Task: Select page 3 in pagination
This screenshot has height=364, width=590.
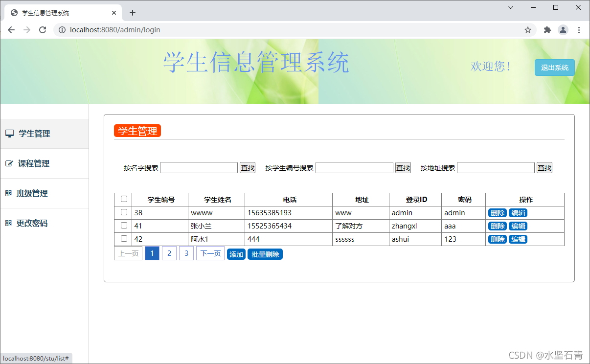Action: point(186,253)
